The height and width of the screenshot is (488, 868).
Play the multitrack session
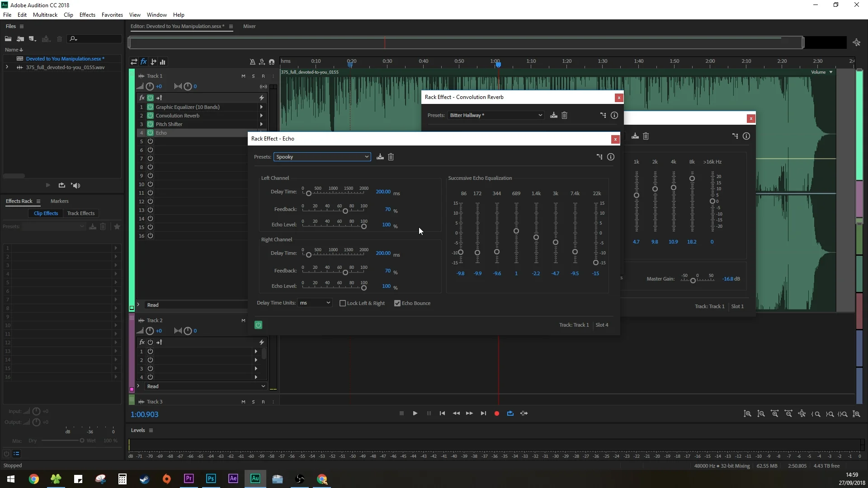[x=415, y=413]
